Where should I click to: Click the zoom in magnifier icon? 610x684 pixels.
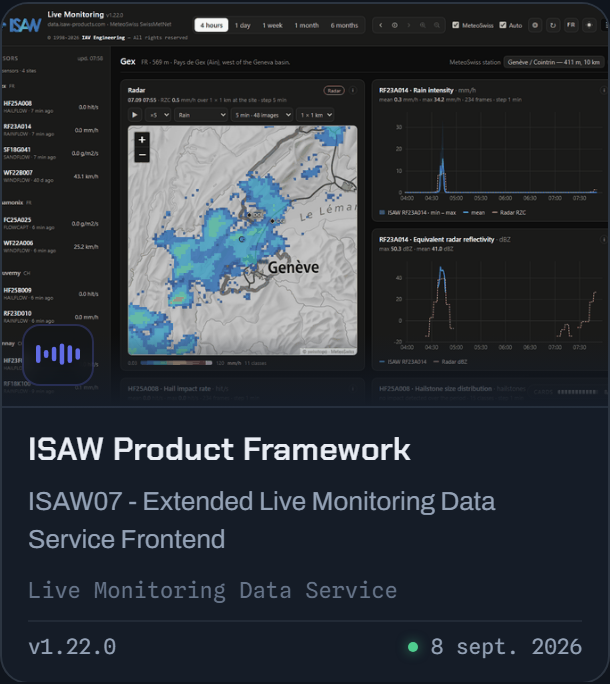(x=422, y=25)
